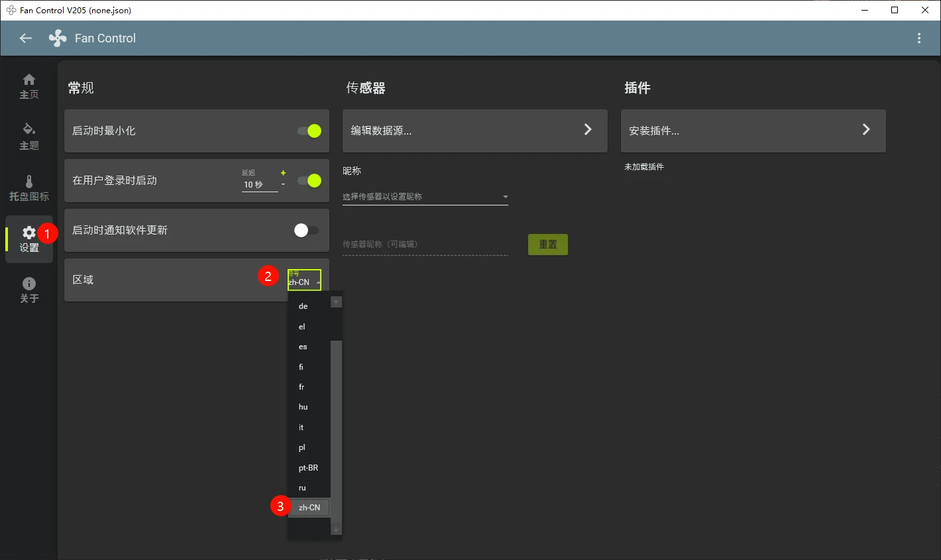
Task: Open the 选择传感器以设置昵称 dropdown
Action: (x=425, y=197)
